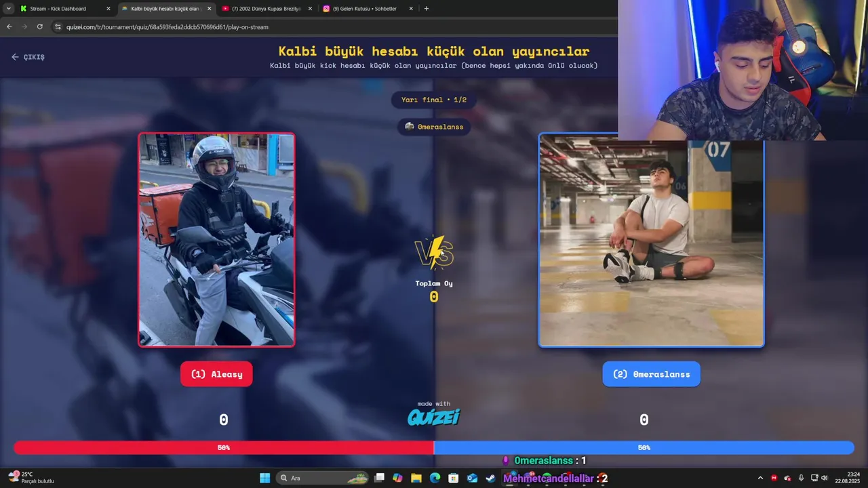The image size is (868, 488).
Task: Switch to 2002 Dünya Kupası YouTube tab
Action: point(266,9)
